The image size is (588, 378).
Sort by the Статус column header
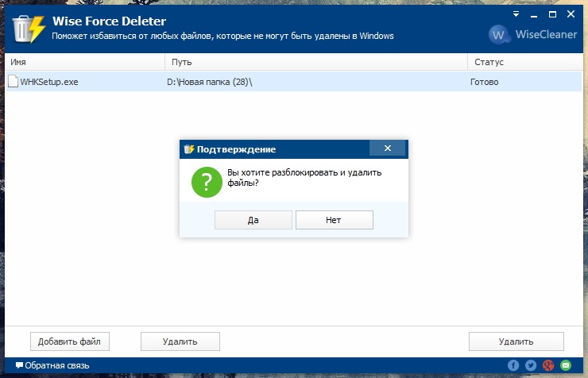coord(525,62)
